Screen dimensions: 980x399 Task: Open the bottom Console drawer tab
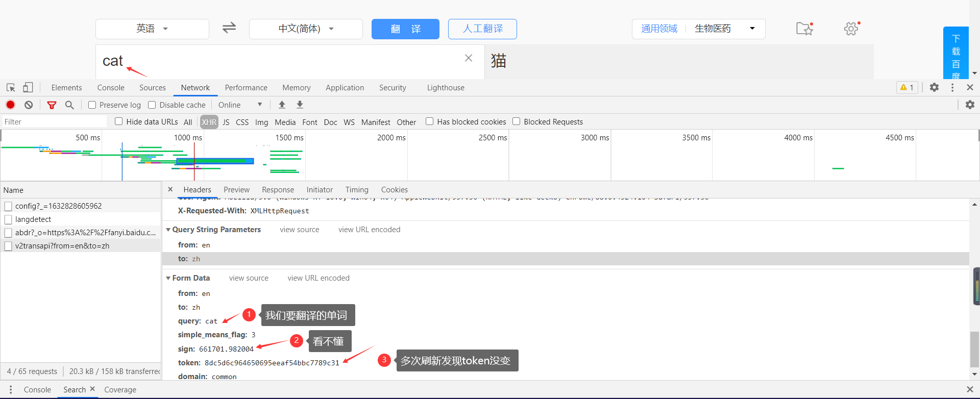[37, 390]
